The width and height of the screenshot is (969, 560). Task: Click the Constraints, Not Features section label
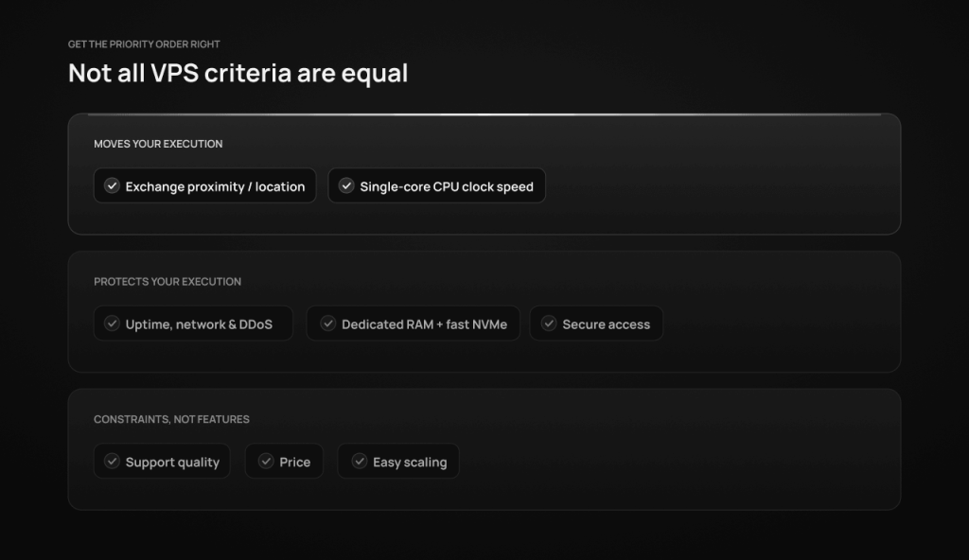coord(172,420)
